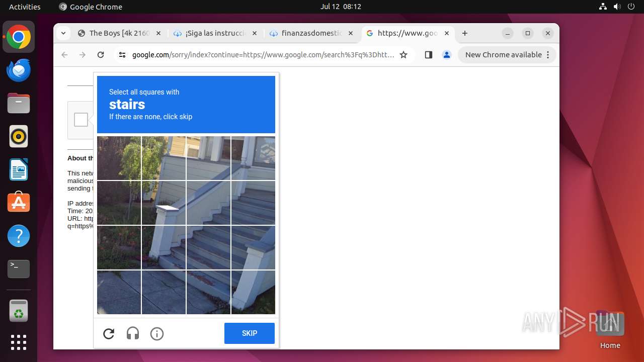Select third row second tile with newel post base

click(x=164, y=247)
